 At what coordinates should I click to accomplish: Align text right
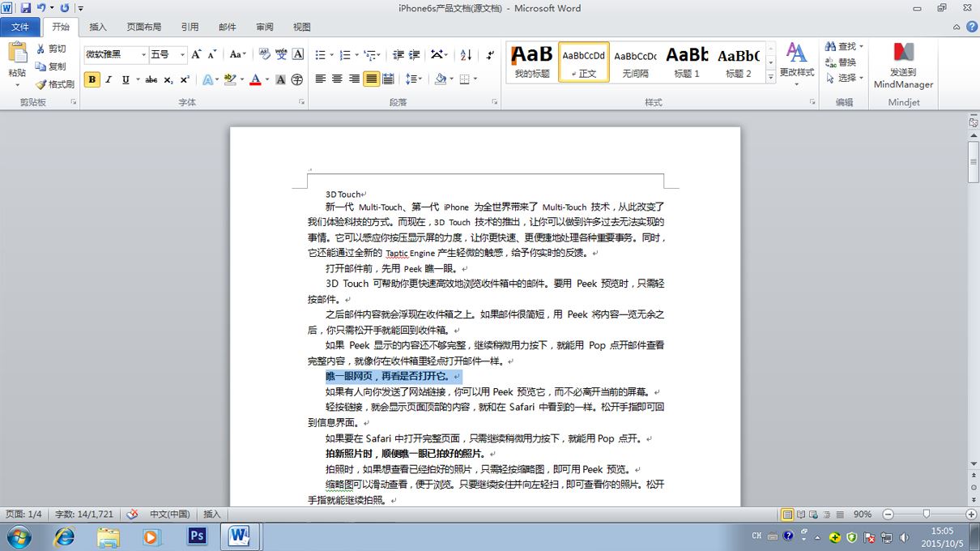(x=354, y=79)
